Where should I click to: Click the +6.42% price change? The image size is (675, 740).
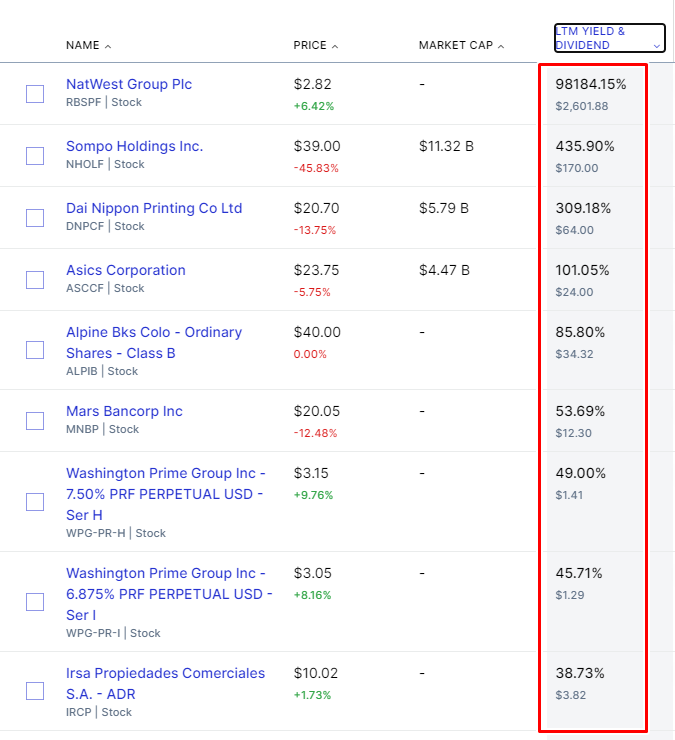(314, 106)
